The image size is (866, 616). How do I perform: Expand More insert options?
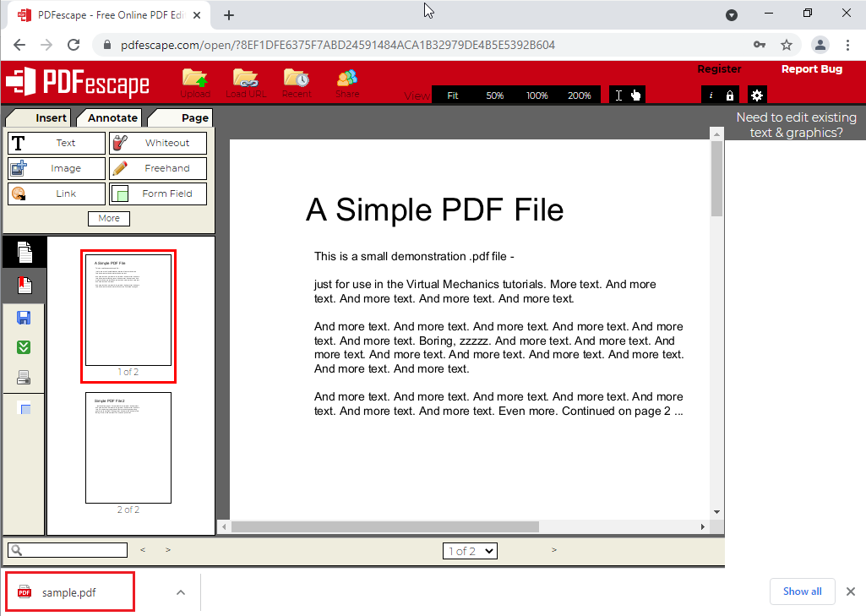click(108, 218)
